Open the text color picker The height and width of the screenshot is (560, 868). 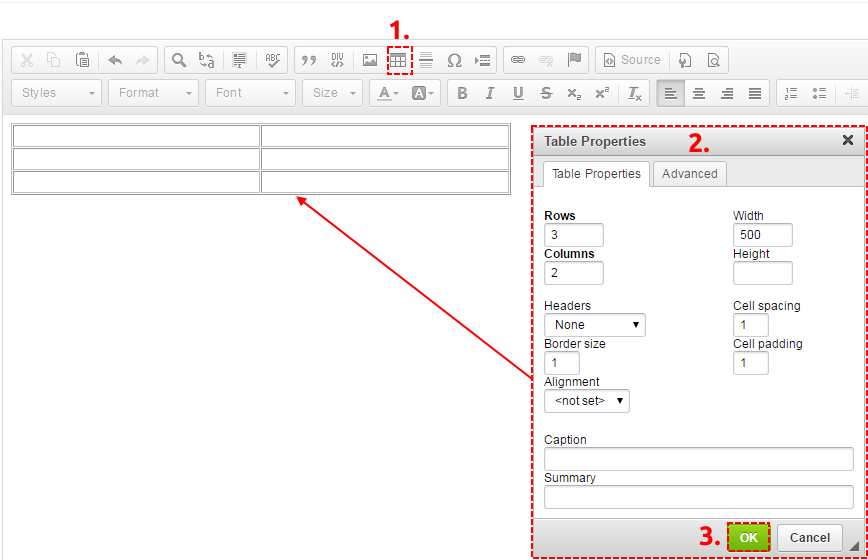pos(388,93)
